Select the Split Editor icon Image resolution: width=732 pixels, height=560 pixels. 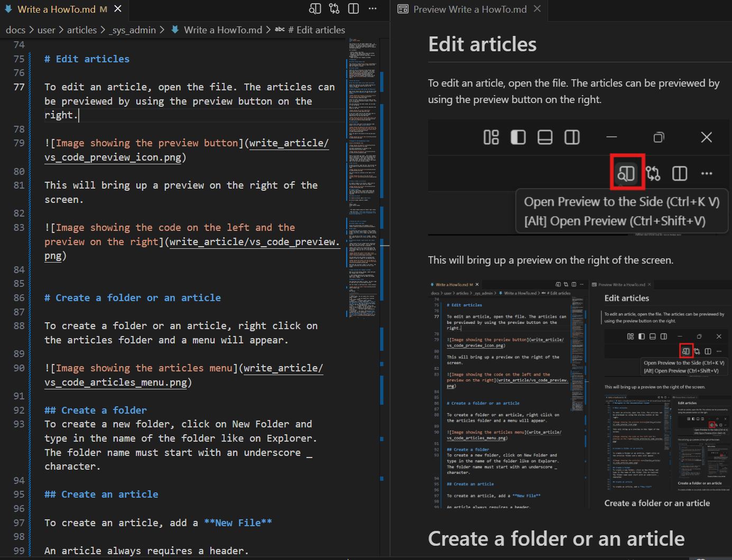tap(353, 9)
